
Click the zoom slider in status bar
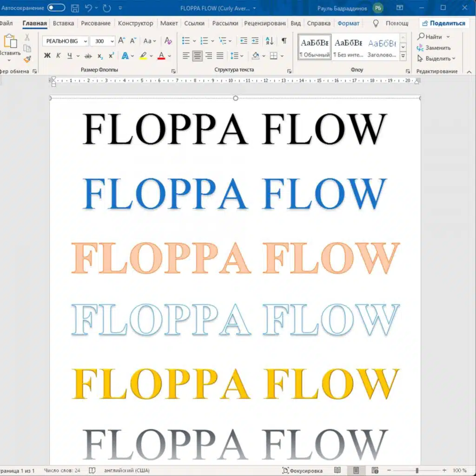(x=417, y=470)
